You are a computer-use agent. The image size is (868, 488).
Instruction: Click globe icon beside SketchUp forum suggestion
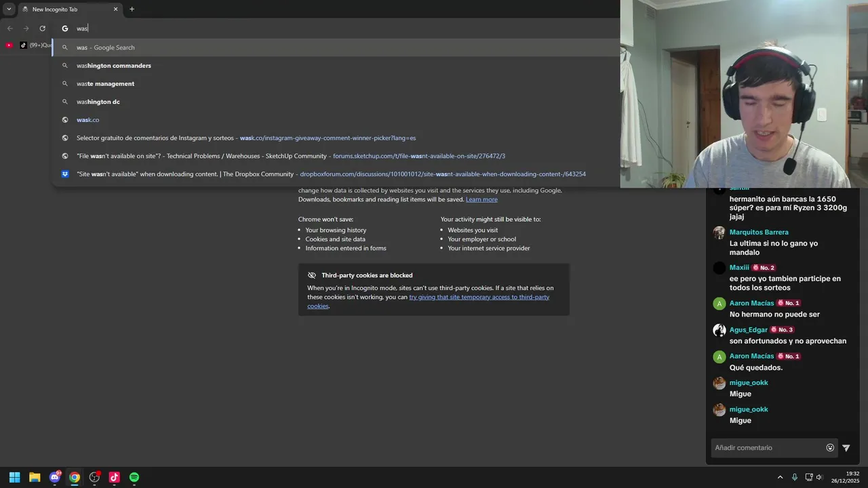point(65,156)
